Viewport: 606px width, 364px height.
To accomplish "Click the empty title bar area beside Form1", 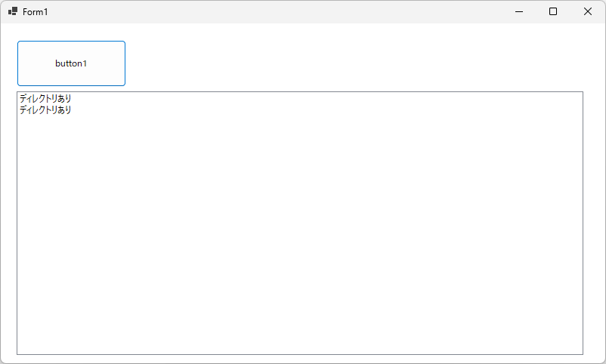I will click(x=264, y=11).
